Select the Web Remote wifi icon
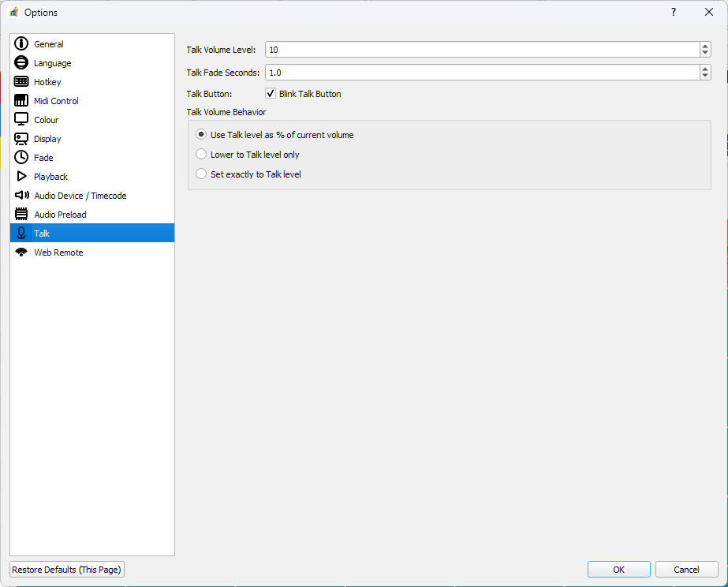The width and height of the screenshot is (728, 587). 21,252
